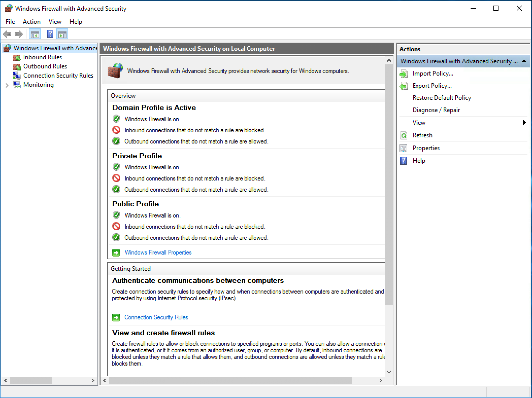Click the center pane scroll up arrow
Screen dimensions: 532x398
tap(389, 61)
